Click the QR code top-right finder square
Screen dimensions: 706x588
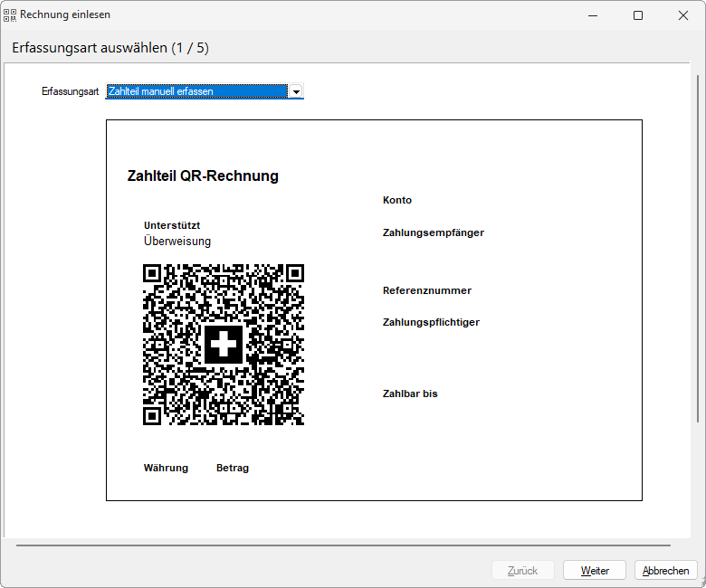tap(295, 273)
